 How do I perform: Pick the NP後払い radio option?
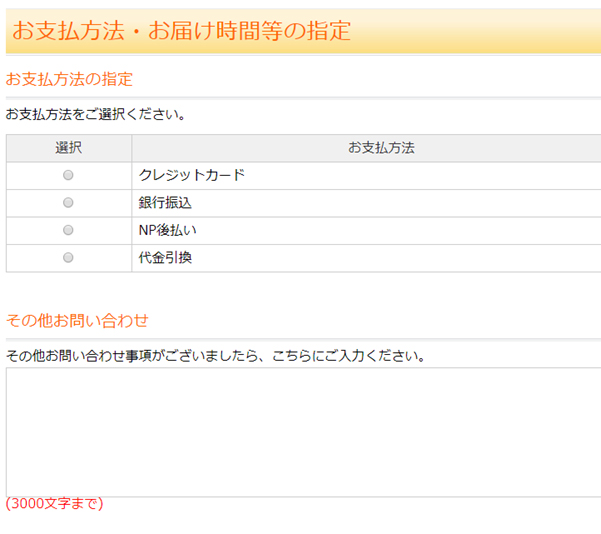click(x=68, y=230)
